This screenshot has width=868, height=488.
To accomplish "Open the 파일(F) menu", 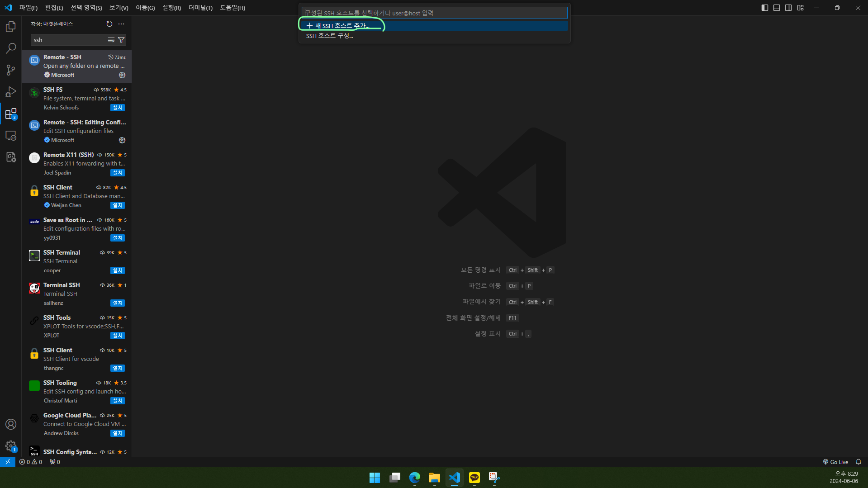I will 28,8.
